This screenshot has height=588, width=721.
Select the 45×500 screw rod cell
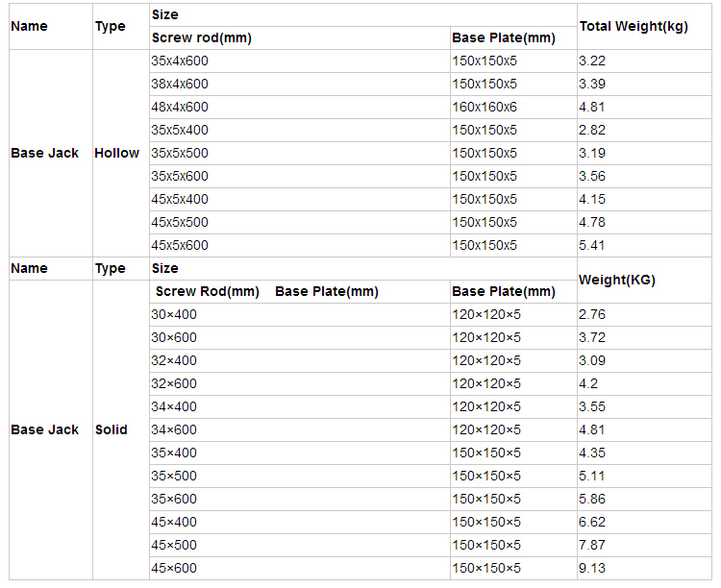(174, 545)
